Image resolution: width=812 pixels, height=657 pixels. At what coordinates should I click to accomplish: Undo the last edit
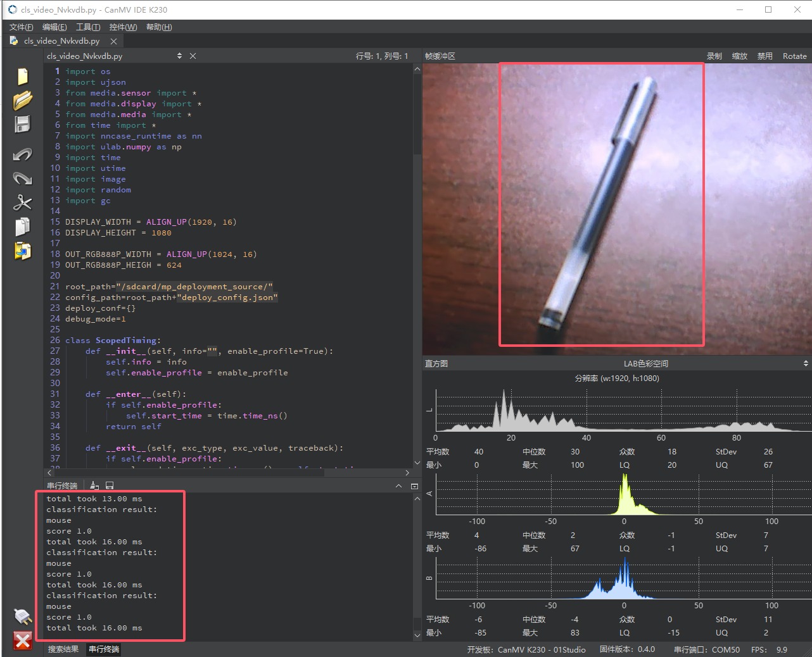[23, 154]
